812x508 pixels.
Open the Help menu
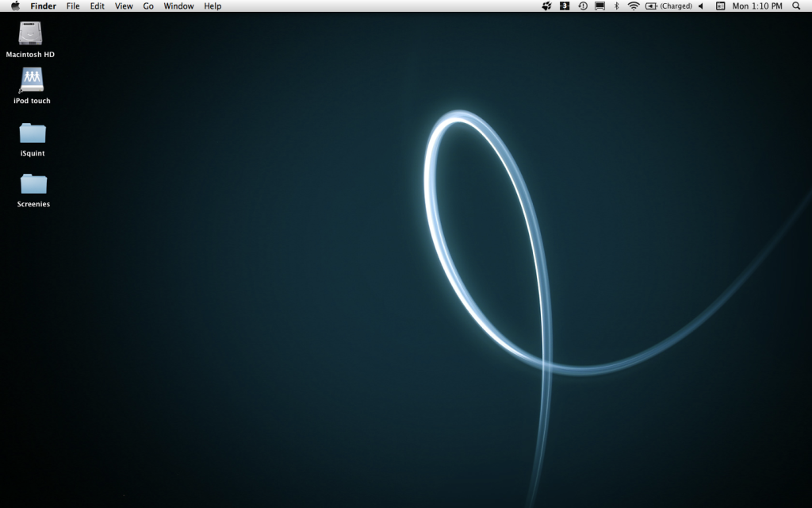213,6
